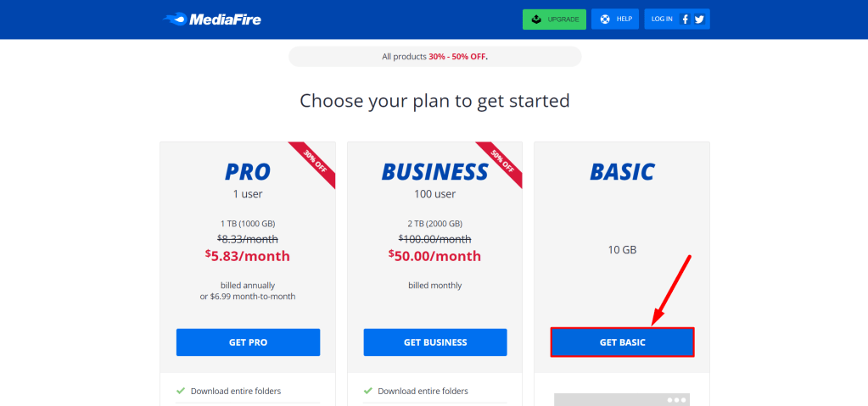Click the Upgrade button in header

click(554, 19)
